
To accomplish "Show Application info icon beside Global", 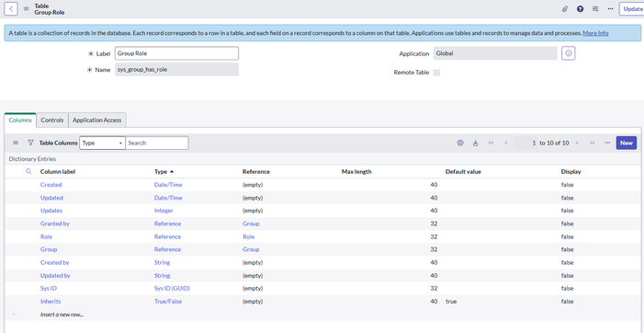I will tap(569, 53).
